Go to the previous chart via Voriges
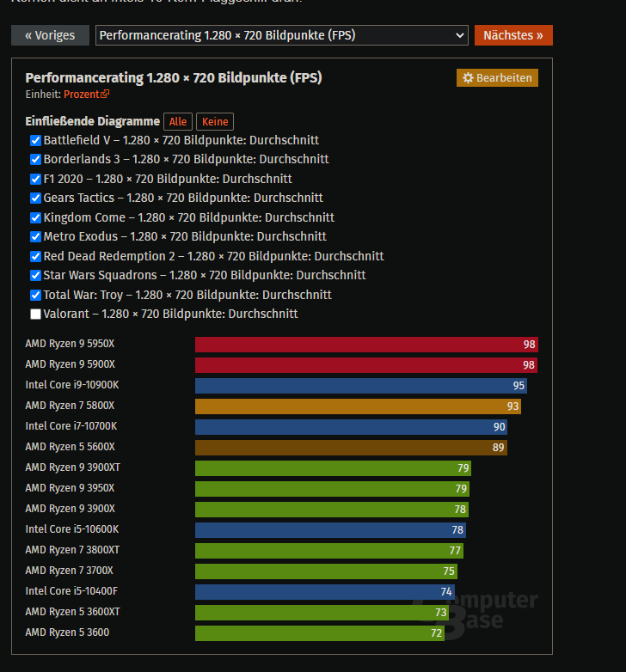 pos(50,35)
